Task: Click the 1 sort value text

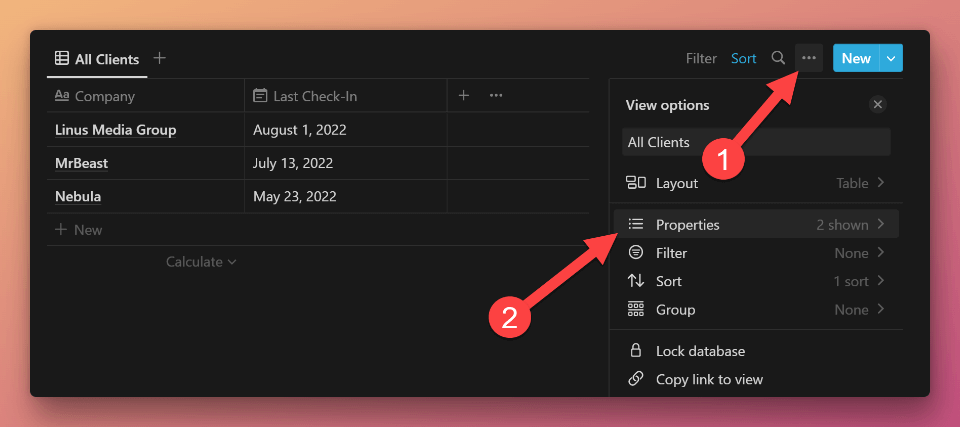Action: [851, 281]
